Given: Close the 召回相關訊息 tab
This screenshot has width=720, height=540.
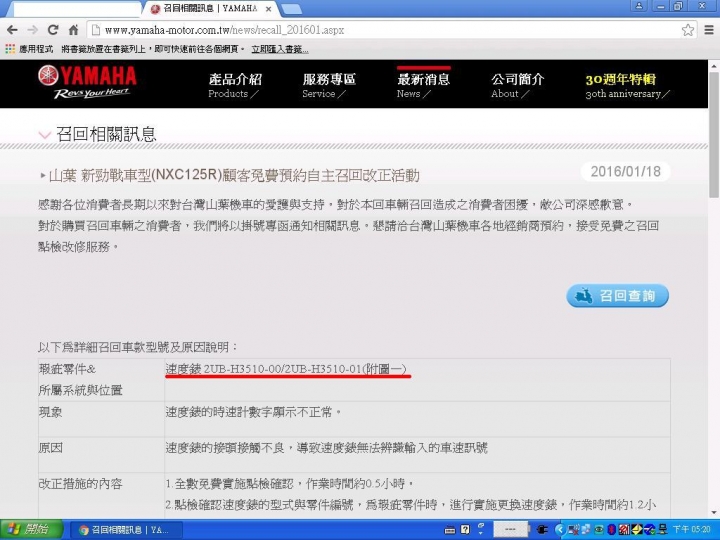Looking at the screenshot, I should 268,9.
